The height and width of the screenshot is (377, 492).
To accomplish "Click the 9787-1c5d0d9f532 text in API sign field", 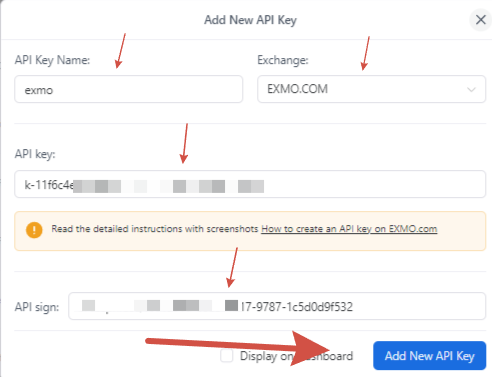I will point(302,307).
